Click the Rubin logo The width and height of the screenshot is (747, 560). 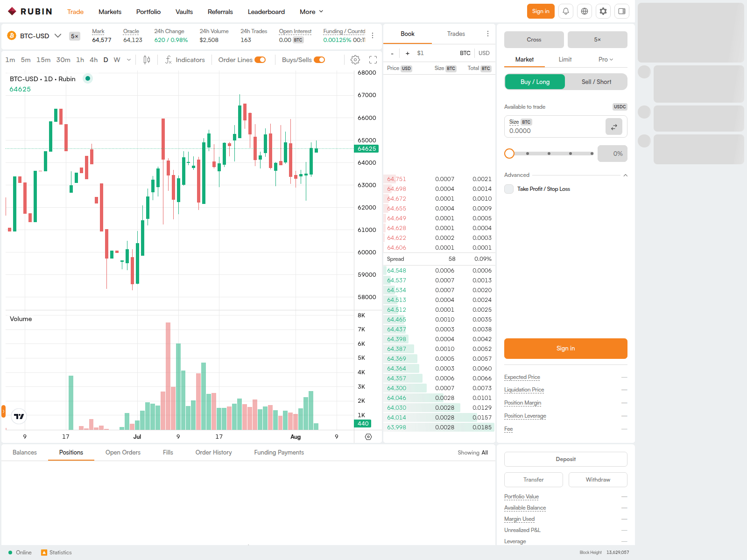pos(30,11)
